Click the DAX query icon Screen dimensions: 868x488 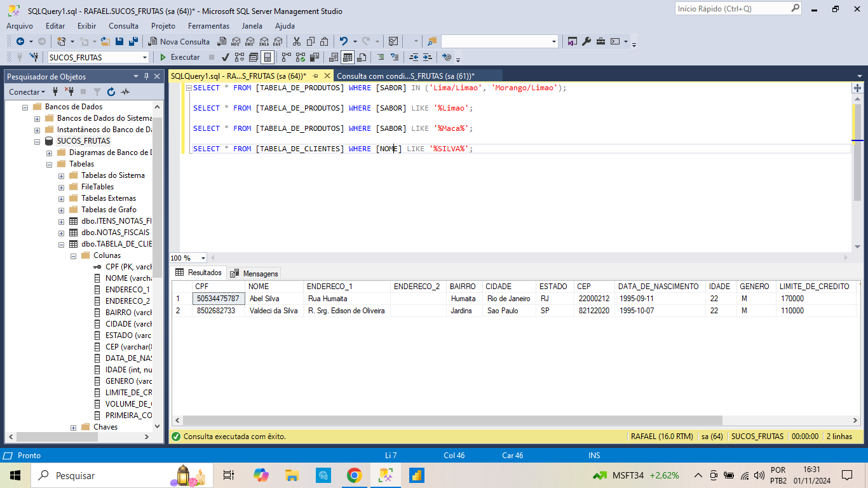(x=278, y=41)
